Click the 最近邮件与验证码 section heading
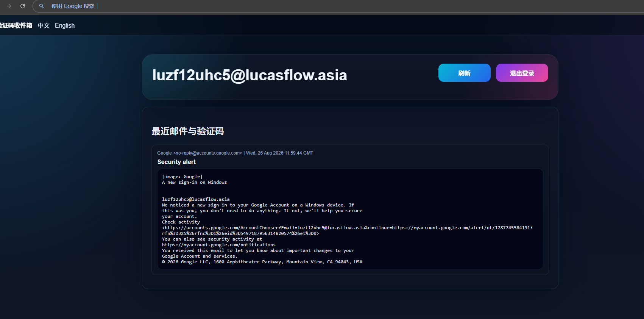 pos(188,131)
